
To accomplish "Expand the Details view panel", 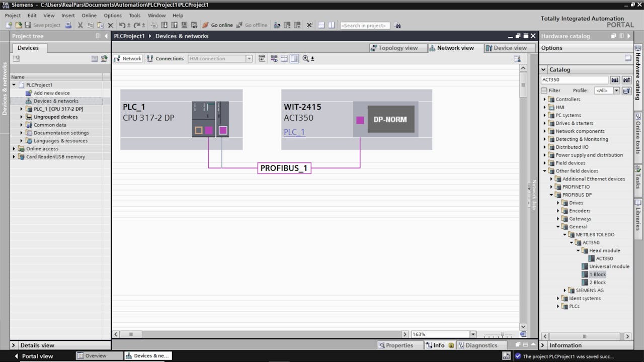I will 14,345.
